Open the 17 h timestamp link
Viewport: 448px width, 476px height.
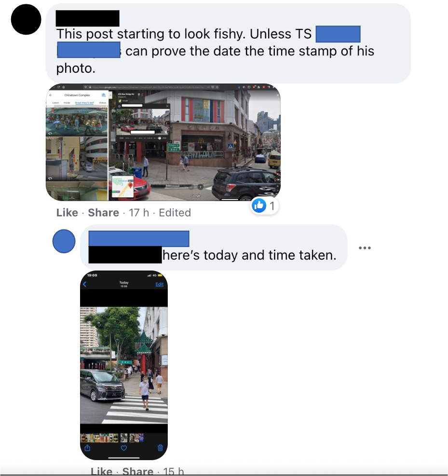click(x=139, y=213)
